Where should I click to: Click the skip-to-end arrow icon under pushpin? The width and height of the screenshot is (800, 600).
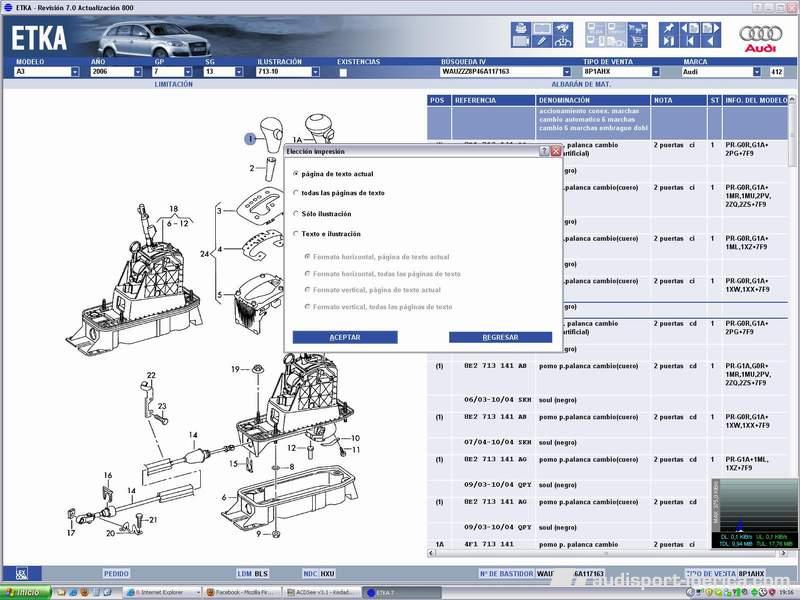click(x=669, y=41)
